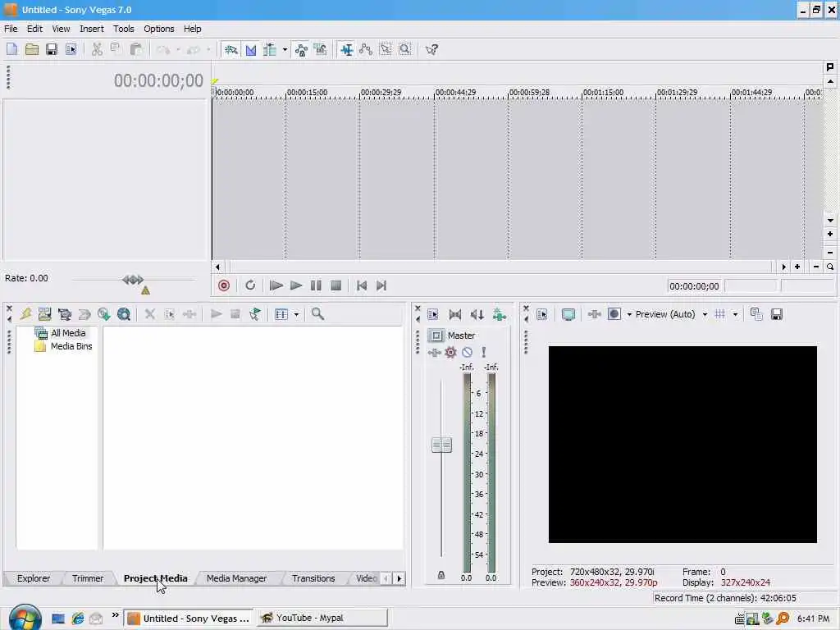This screenshot has height=630, width=840.
Task: Click the Play button in transport bar
Action: (x=295, y=285)
